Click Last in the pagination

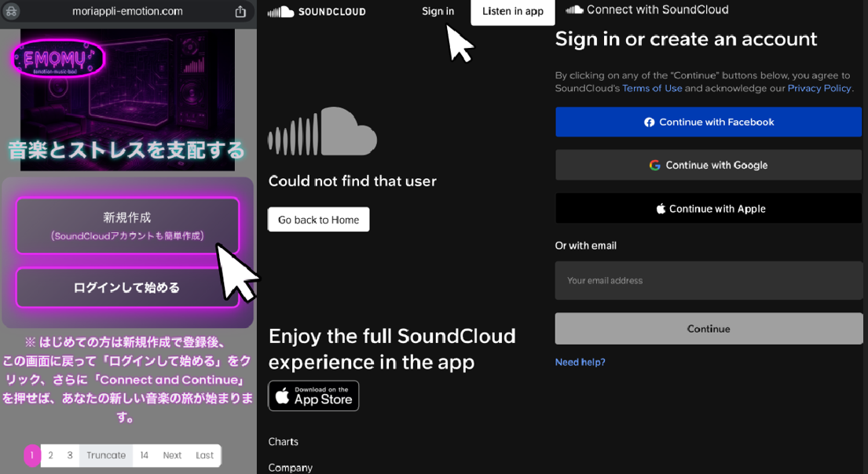pos(204,455)
